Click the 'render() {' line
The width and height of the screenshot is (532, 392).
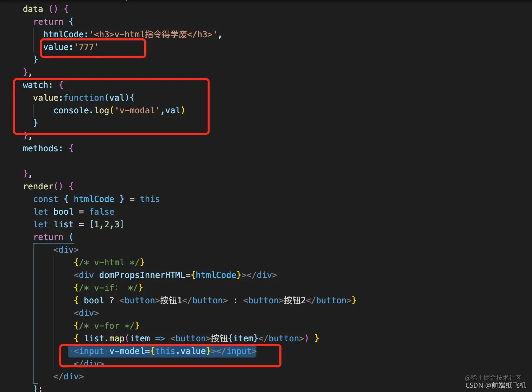(x=48, y=186)
